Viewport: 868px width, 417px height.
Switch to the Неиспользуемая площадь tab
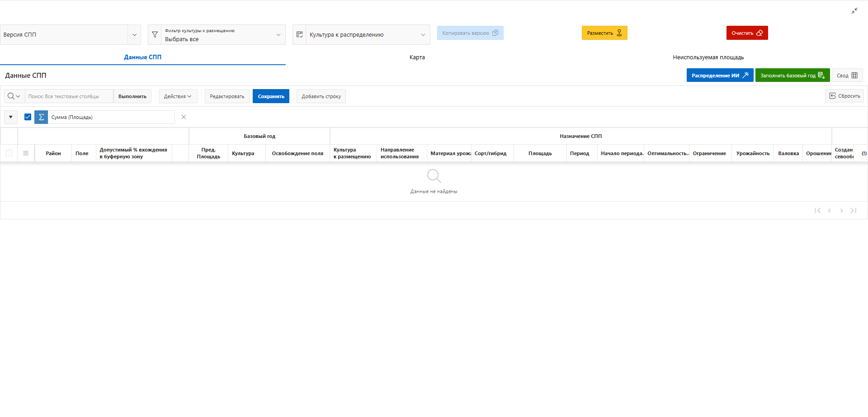[708, 57]
